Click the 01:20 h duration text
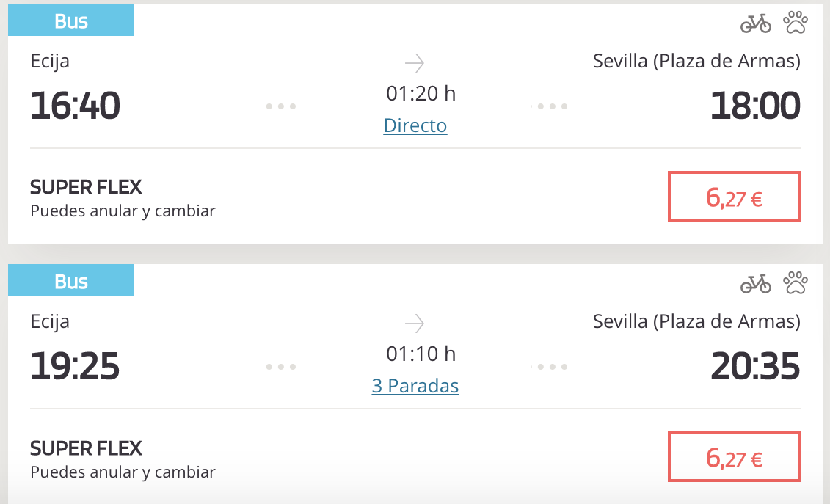The height and width of the screenshot is (504, 830). click(421, 94)
